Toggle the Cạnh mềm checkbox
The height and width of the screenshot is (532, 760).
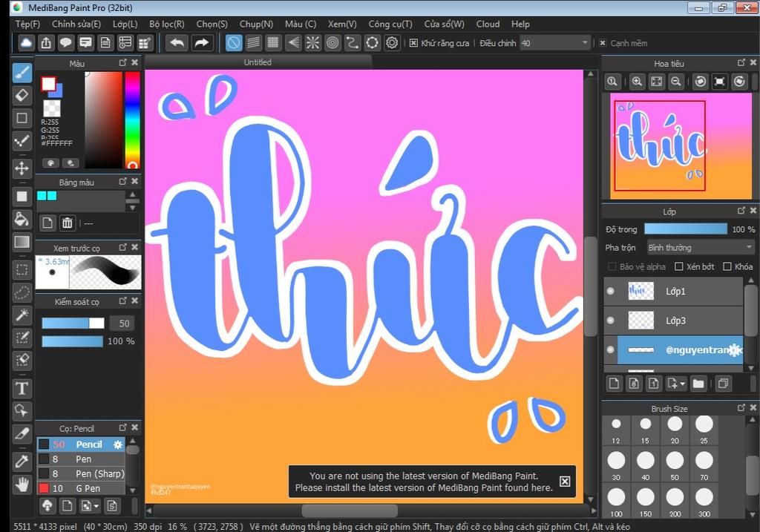pos(603,43)
